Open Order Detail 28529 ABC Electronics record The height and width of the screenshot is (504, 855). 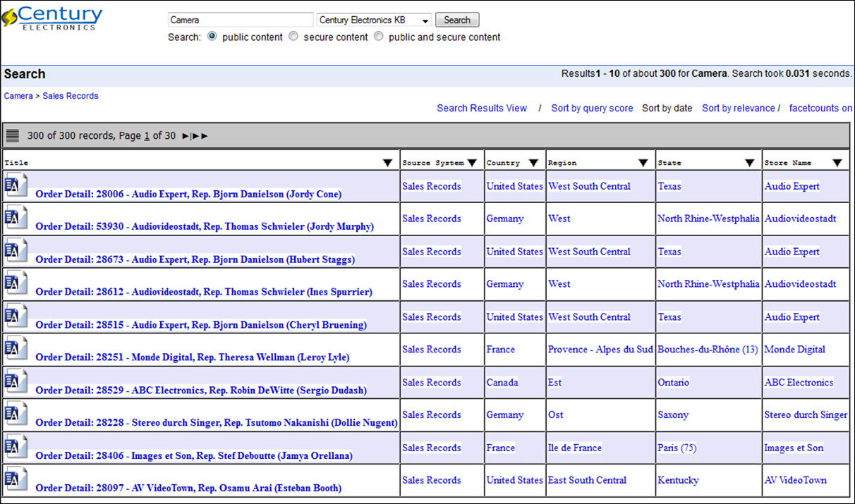click(201, 391)
